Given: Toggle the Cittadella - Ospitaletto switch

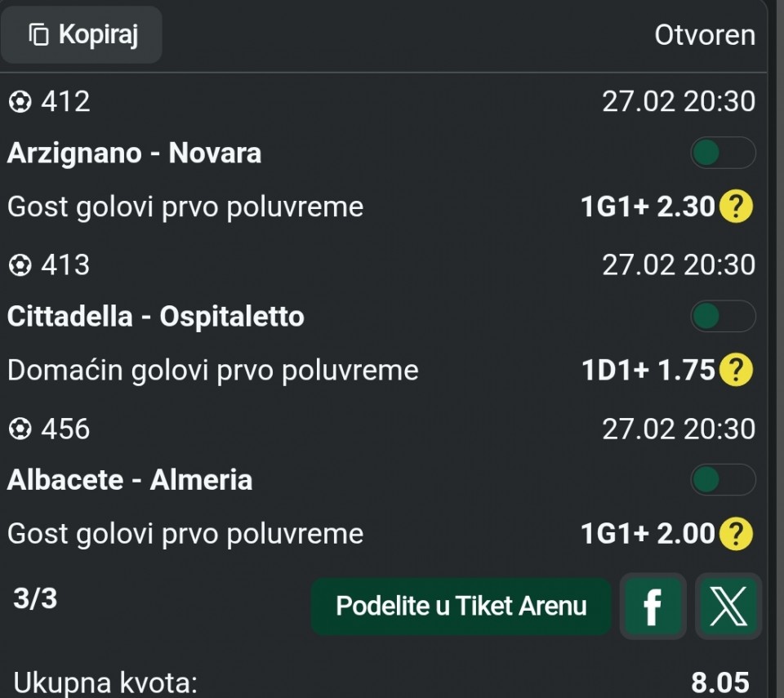Looking at the screenshot, I should (x=722, y=316).
